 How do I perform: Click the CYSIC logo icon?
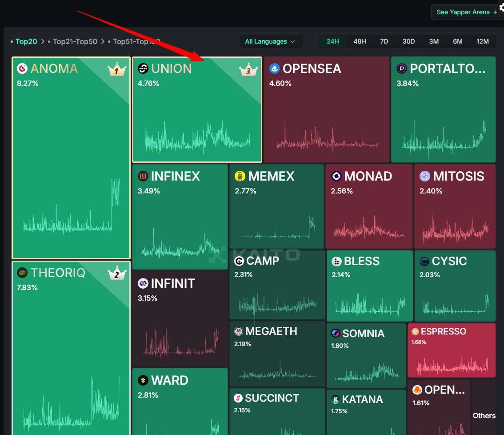pos(424,261)
